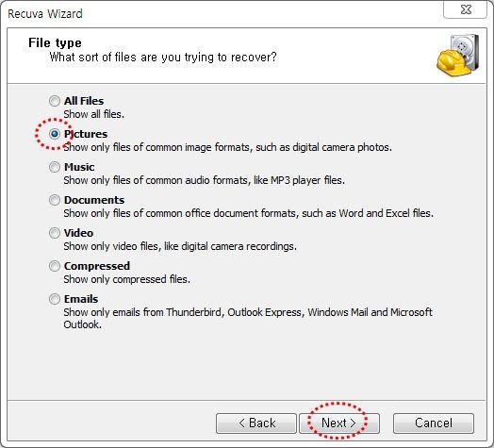
Task: Click the Thunderbird, Outlook Express description
Action: click(x=248, y=319)
